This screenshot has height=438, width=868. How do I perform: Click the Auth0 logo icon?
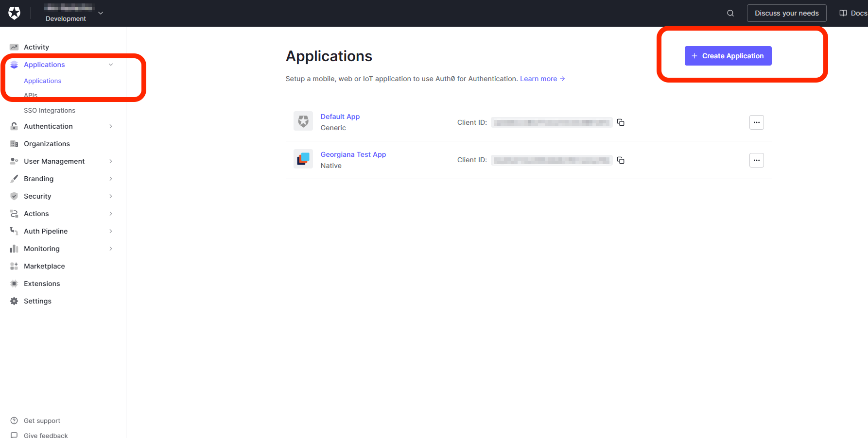pyautogui.click(x=15, y=13)
